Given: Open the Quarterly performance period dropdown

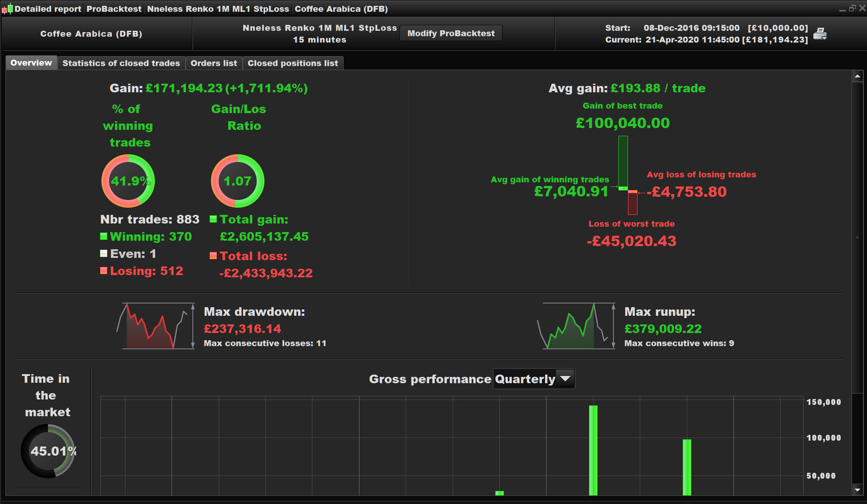Looking at the screenshot, I should coord(534,379).
